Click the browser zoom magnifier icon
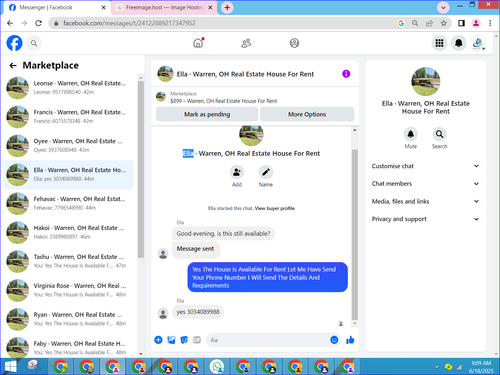 [415, 23]
